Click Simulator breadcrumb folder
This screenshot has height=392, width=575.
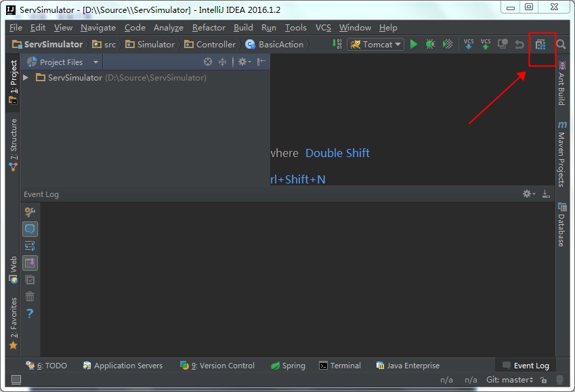click(x=150, y=45)
